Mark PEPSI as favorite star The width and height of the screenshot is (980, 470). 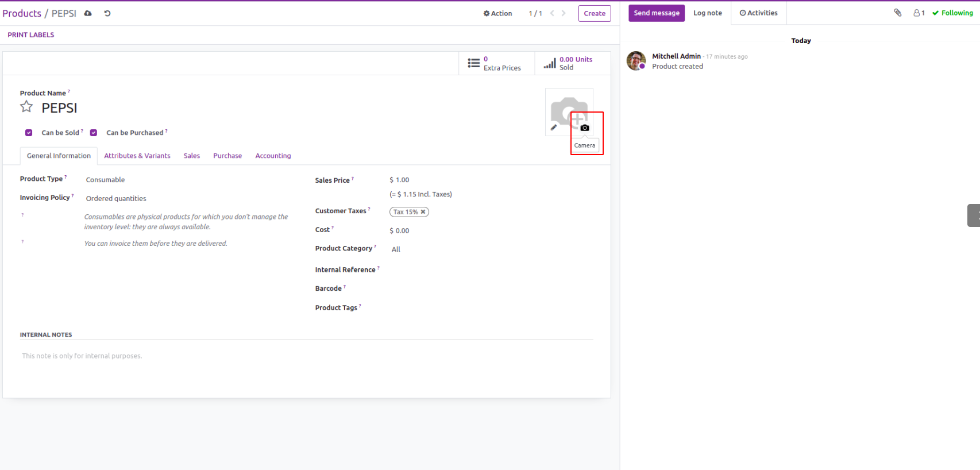tap(26, 107)
